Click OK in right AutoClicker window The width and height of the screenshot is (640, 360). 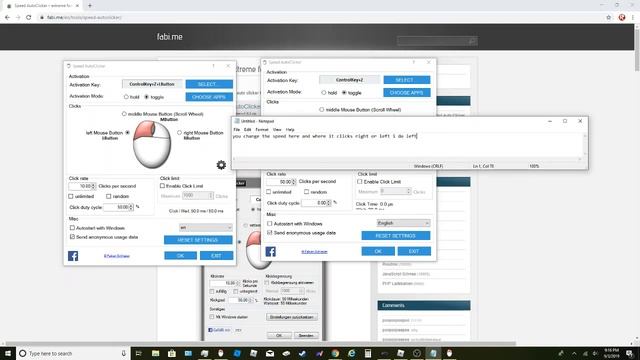coord(378,251)
